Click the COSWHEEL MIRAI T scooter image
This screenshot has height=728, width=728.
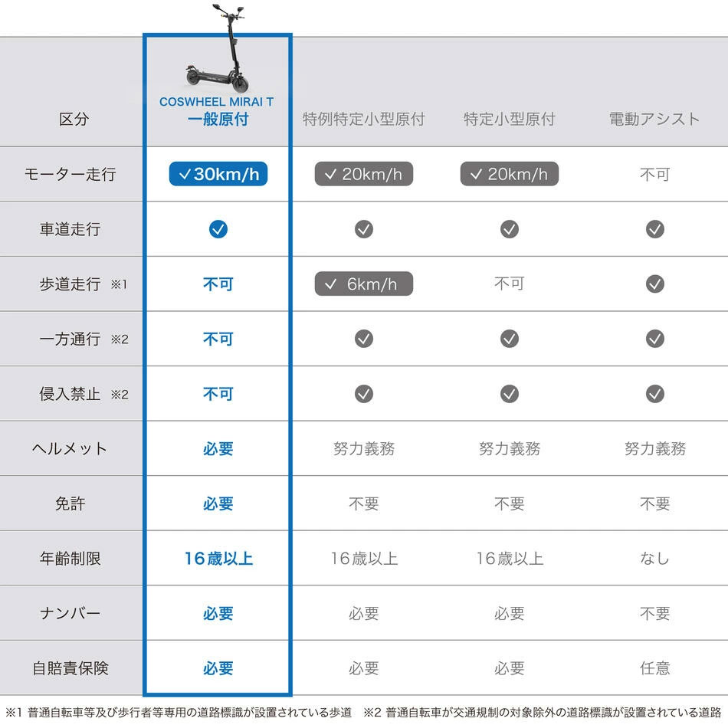(218, 48)
